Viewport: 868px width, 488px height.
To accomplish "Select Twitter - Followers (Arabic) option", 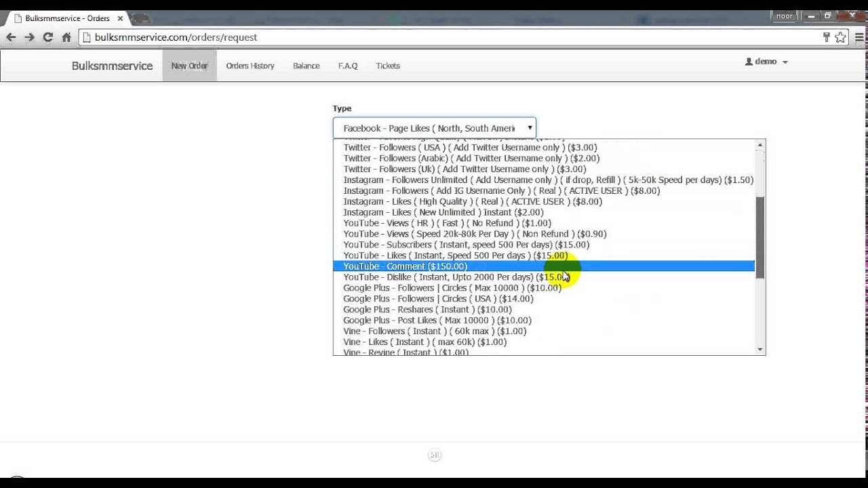I will click(544, 158).
